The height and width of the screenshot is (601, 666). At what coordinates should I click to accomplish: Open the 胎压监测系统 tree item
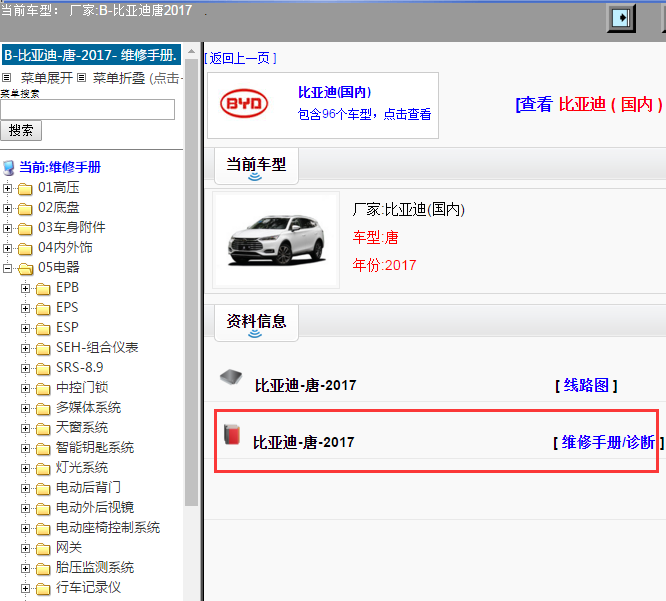[x=95, y=567]
